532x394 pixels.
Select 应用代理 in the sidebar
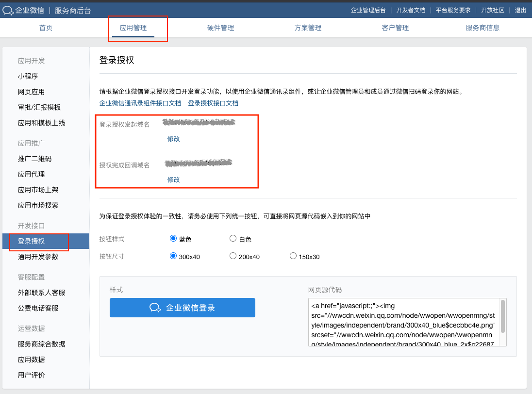(x=31, y=174)
